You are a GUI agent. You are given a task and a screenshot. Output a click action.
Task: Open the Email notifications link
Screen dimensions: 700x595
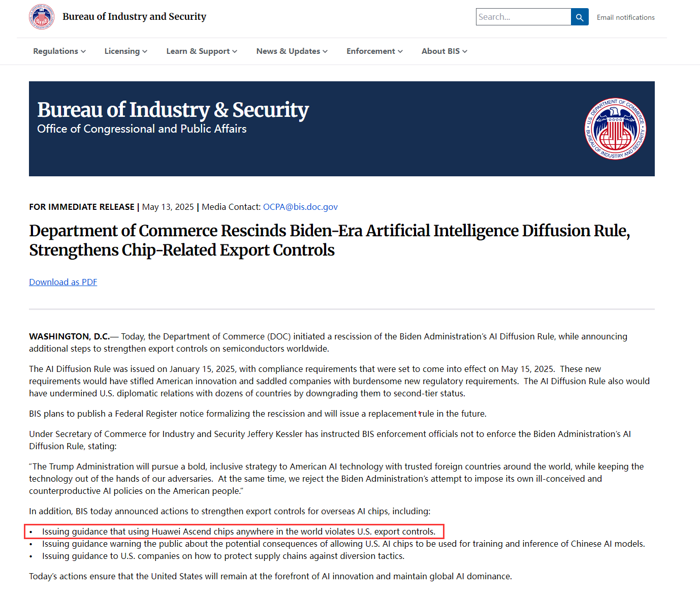tap(625, 17)
